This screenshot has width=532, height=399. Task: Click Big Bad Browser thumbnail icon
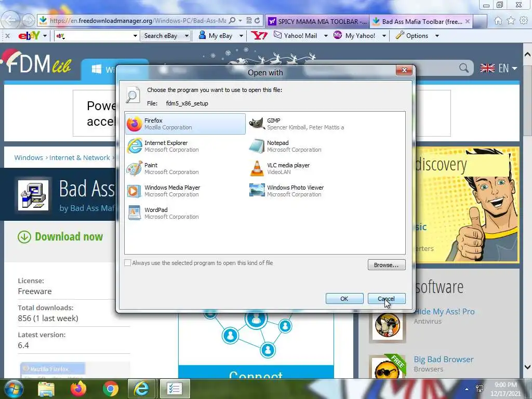(387, 368)
